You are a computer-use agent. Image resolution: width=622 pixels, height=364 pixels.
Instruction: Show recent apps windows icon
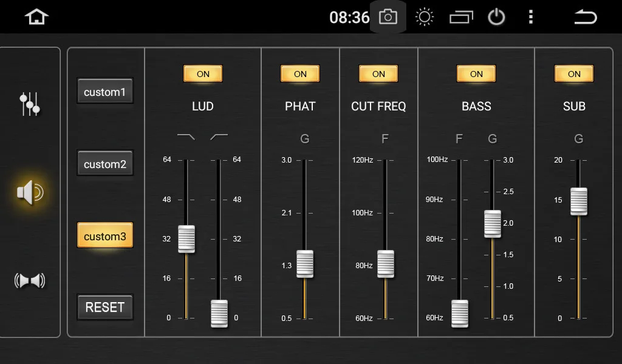461,17
